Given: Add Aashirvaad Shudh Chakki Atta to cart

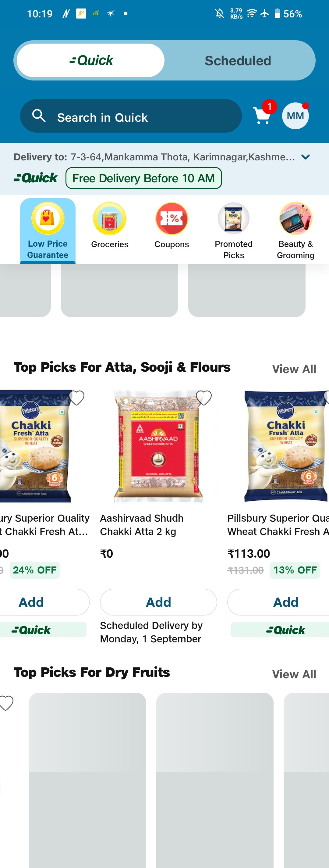Looking at the screenshot, I should tap(158, 602).
